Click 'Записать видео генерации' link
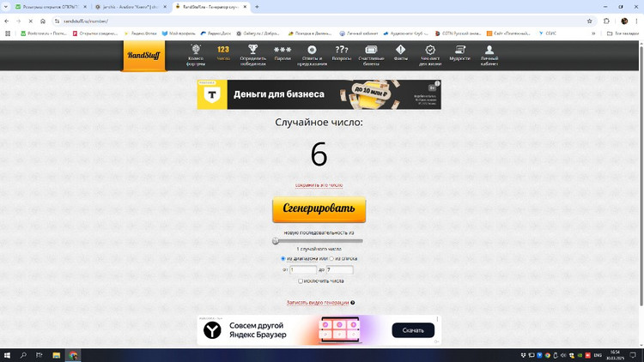Viewport: 644px width, 362px height. coord(318,303)
